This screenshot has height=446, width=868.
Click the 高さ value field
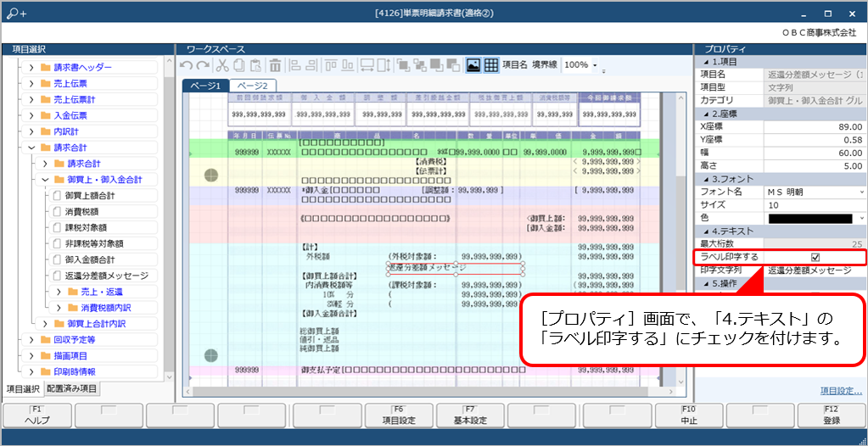pyautogui.click(x=815, y=165)
